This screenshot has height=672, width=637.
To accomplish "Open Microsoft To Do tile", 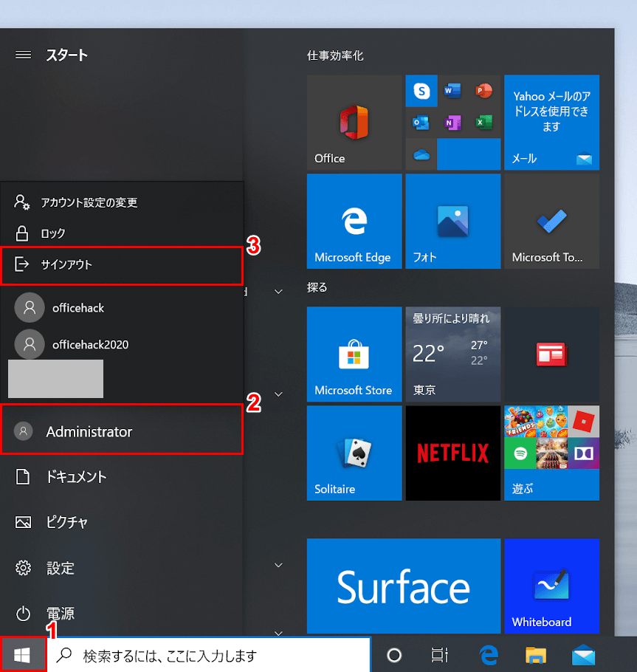I will 551,222.
